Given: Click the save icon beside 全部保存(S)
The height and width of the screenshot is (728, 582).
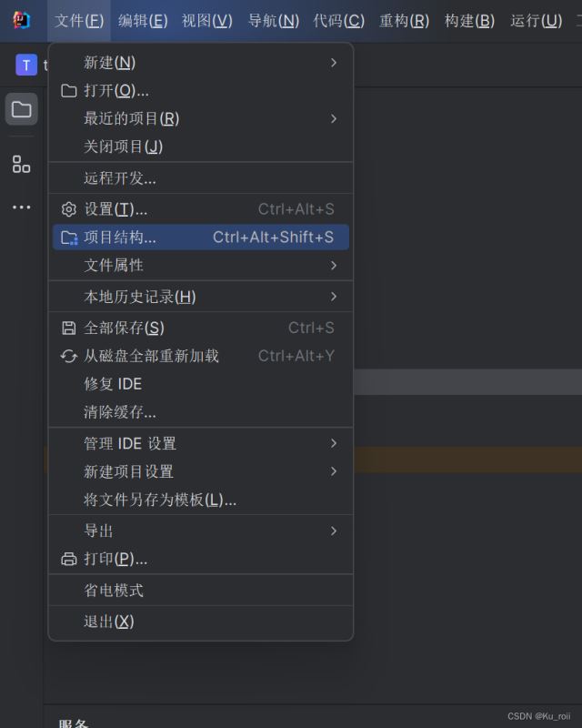Looking at the screenshot, I should 68,328.
